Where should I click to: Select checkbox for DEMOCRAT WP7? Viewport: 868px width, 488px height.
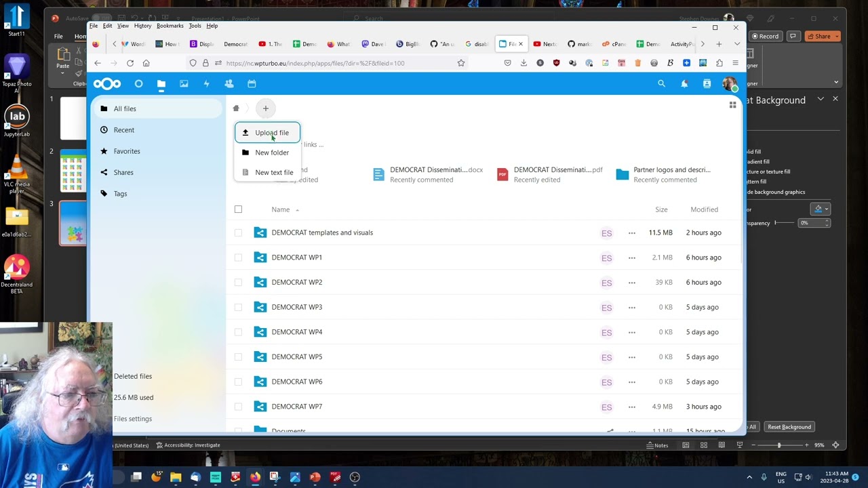coord(238,407)
